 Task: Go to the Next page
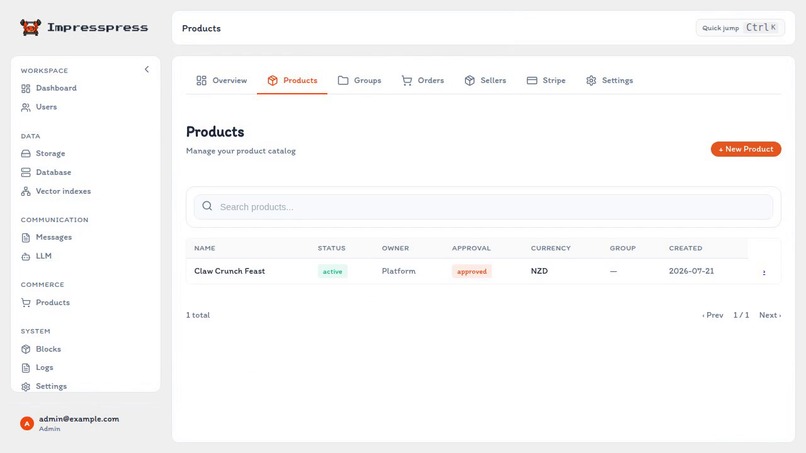click(x=770, y=315)
